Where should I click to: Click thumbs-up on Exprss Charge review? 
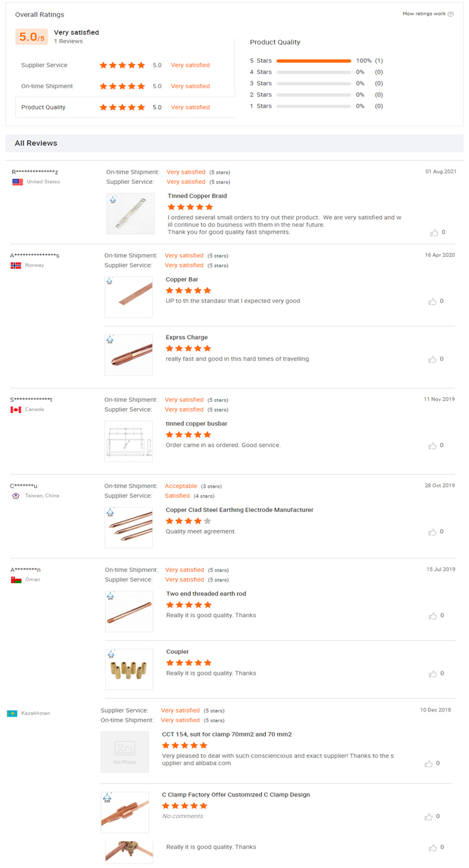pos(432,360)
